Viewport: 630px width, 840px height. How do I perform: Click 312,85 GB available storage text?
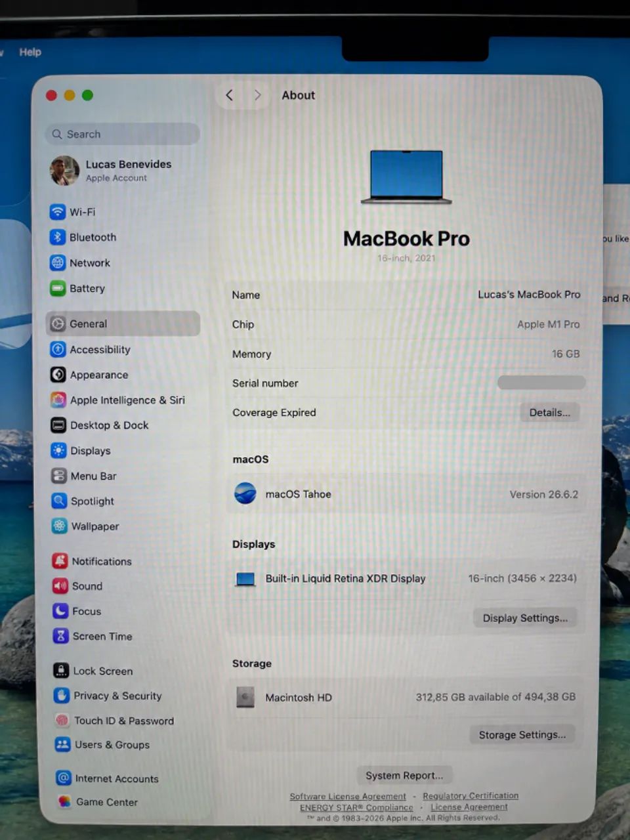click(495, 697)
